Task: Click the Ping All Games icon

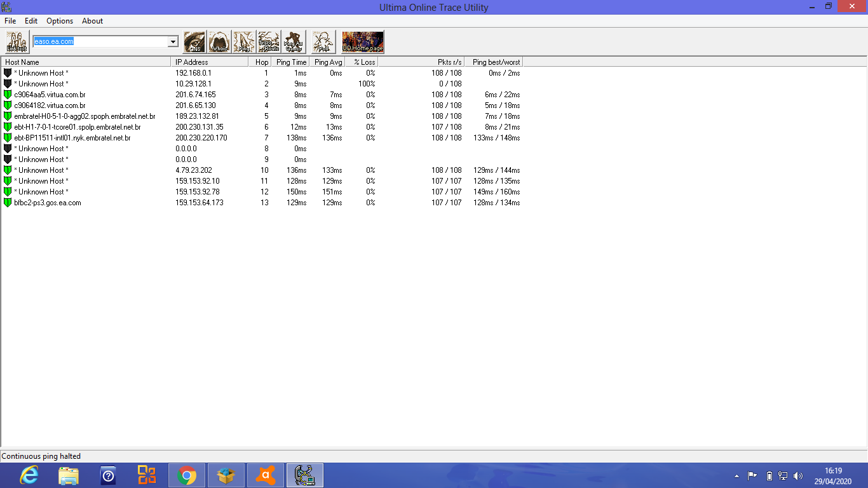Action: tap(294, 42)
